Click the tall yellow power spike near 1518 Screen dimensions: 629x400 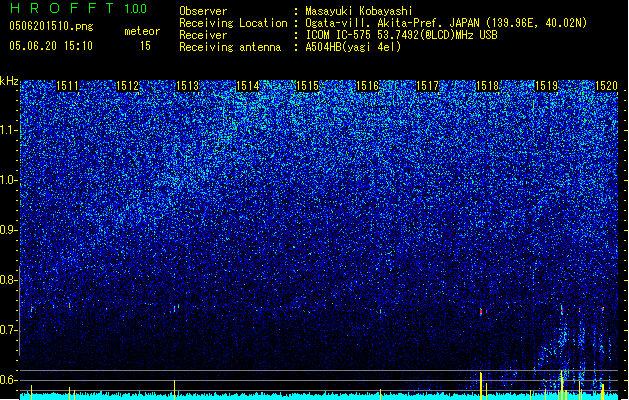[x=481, y=386]
